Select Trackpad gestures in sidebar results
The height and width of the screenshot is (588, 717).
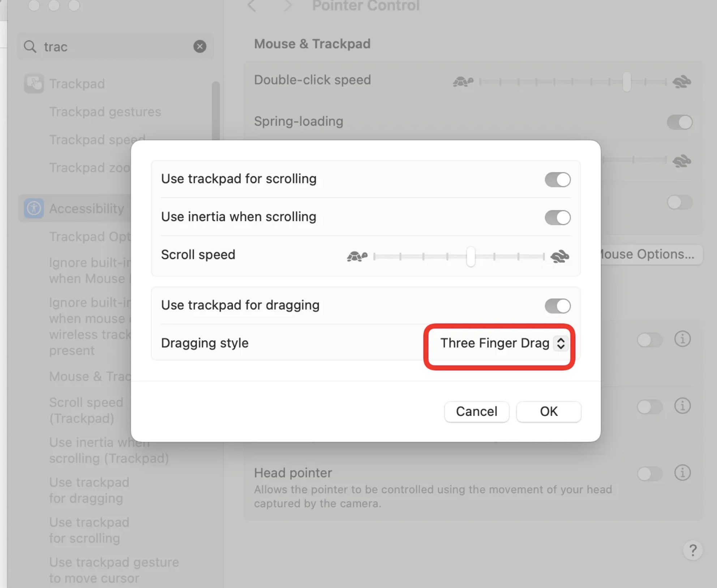point(105,112)
